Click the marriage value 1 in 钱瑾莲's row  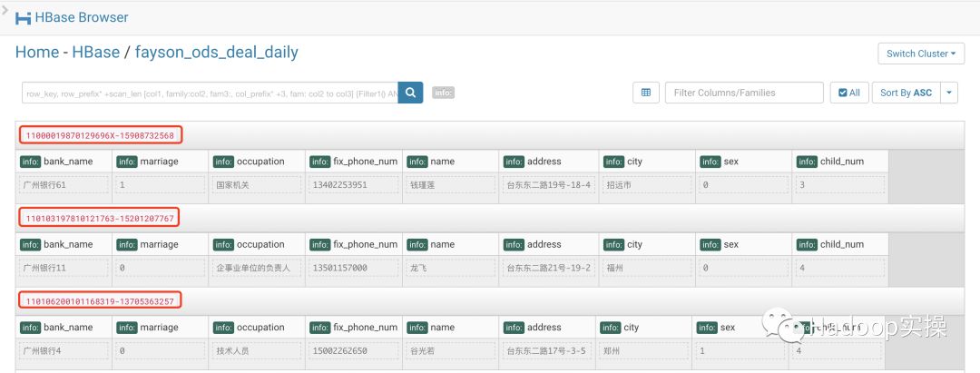pyautogui.click(x=161, y=185)
